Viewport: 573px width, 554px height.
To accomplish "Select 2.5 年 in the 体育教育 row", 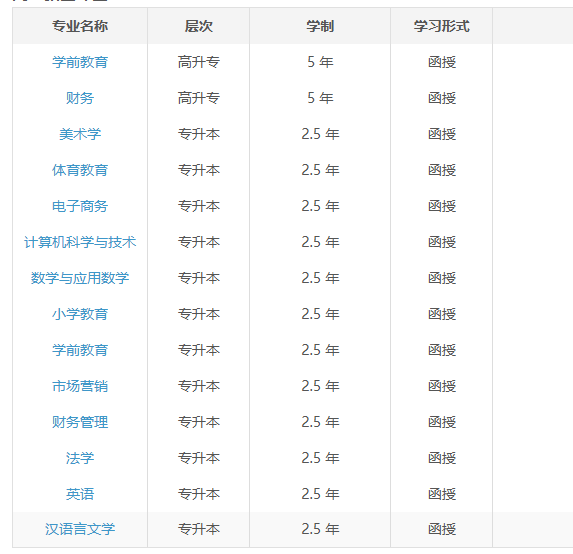I will point(320,170).
